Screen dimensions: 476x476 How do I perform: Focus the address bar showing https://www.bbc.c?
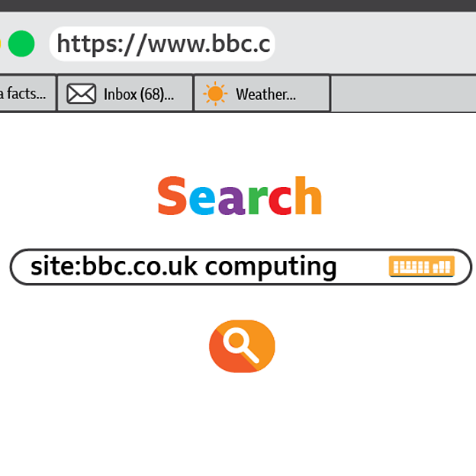coord(162,43)
